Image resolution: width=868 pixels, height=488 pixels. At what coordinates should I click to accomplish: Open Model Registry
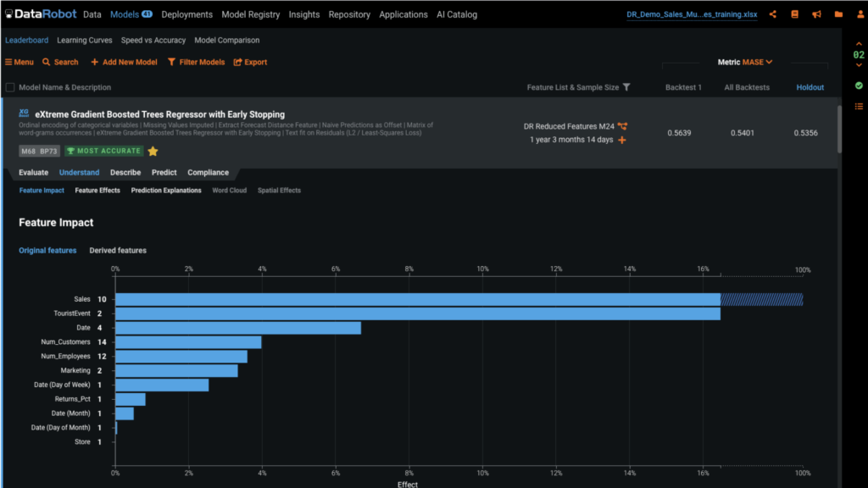tap(251, 14)
